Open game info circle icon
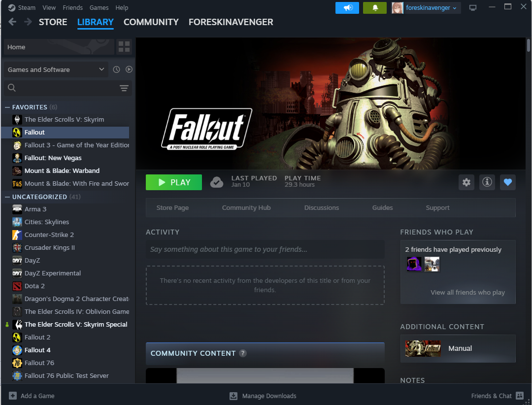532x405 pixels. click(487, 182)
